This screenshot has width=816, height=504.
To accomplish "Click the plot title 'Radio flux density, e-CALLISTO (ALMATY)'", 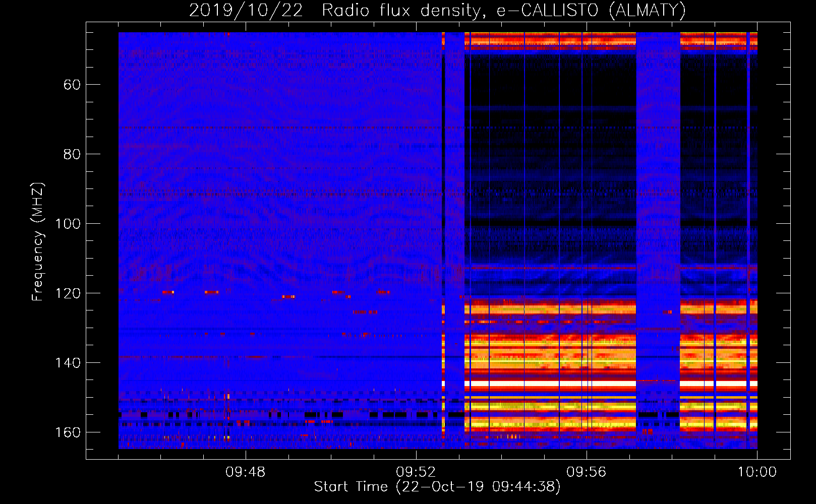I will click(504, 11).
